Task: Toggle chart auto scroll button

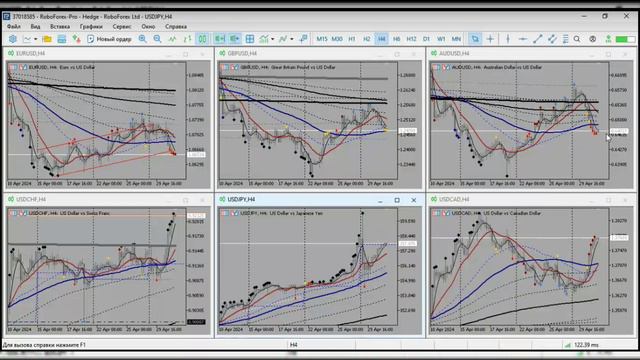Action: (235, 39)
